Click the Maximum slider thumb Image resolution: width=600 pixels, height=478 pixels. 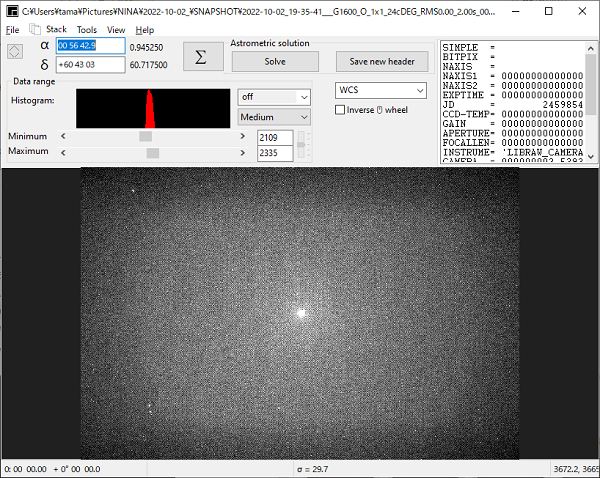[153, 153]
